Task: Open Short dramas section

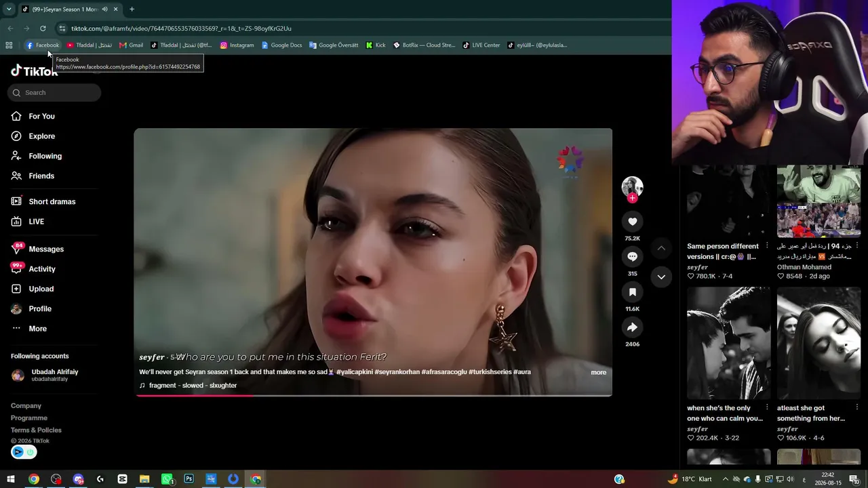Action: pyautogui.click(x=43, y=202)
